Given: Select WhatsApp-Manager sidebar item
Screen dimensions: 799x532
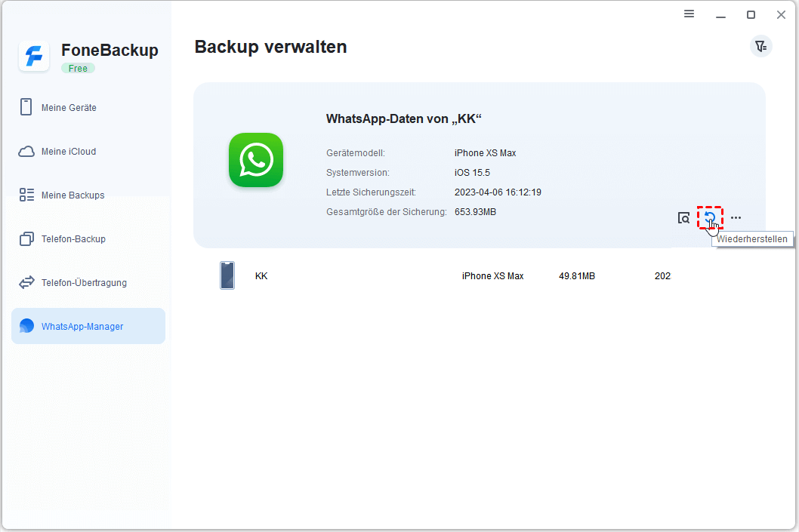Looking at the screenshot, I should click(x=88, y=326).
